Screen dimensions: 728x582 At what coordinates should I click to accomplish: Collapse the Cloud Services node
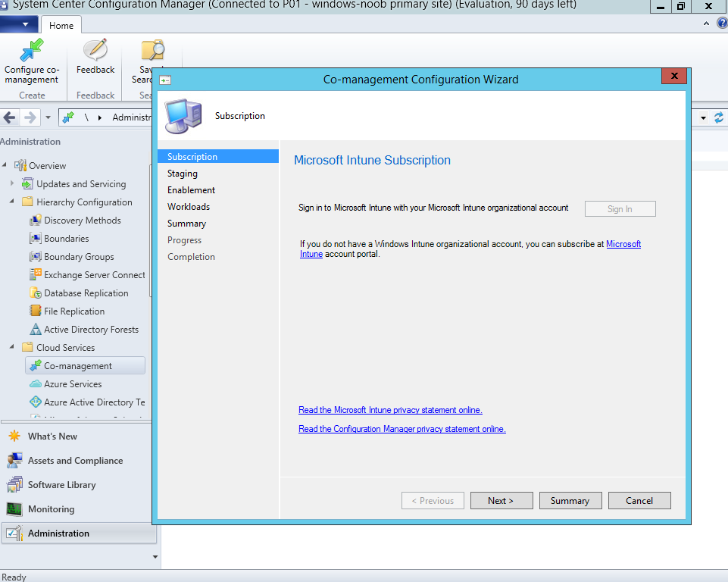pyautogui.click(x=12, y=347)
